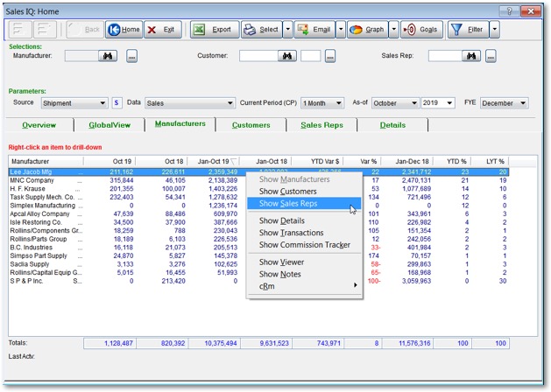Screen dimensions: 551x392
Task: Click the Customer binoculars search icon
Action: tap(287, 56)
